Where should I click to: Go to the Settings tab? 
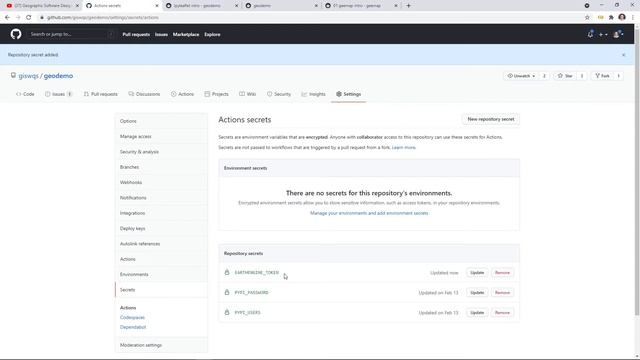click(x=349, y=94)
